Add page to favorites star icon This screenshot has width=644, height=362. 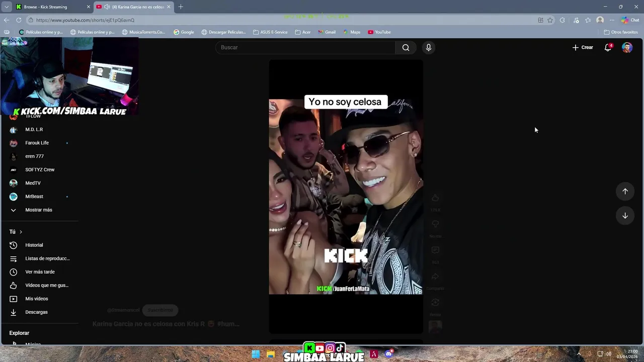550,20
